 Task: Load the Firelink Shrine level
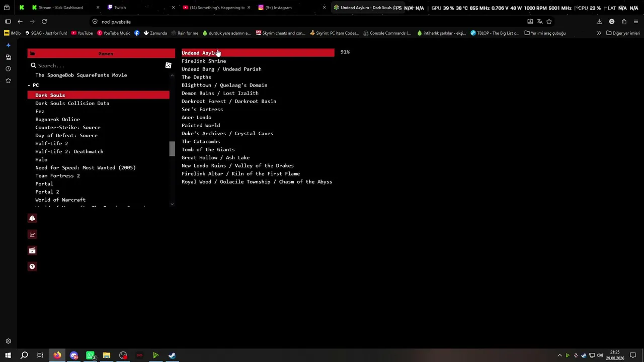(x=204, y=61)
